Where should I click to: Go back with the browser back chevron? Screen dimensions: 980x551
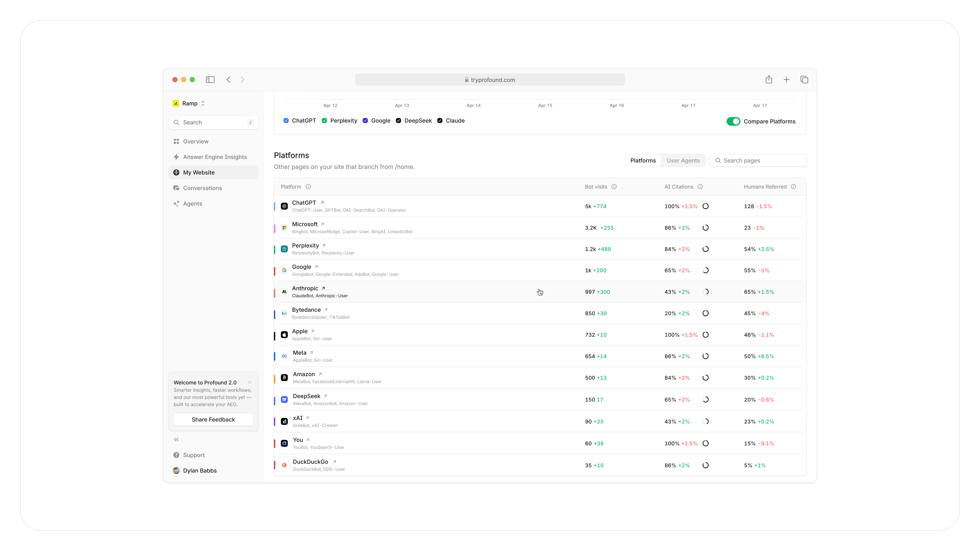coord(228,79)
